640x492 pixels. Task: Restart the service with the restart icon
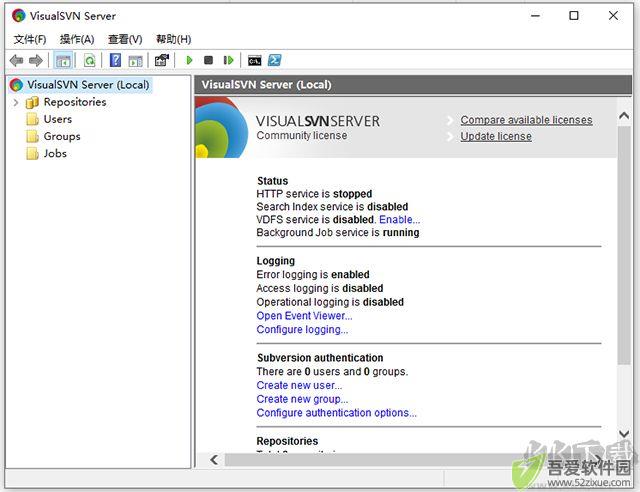click(x=228, y=60)
